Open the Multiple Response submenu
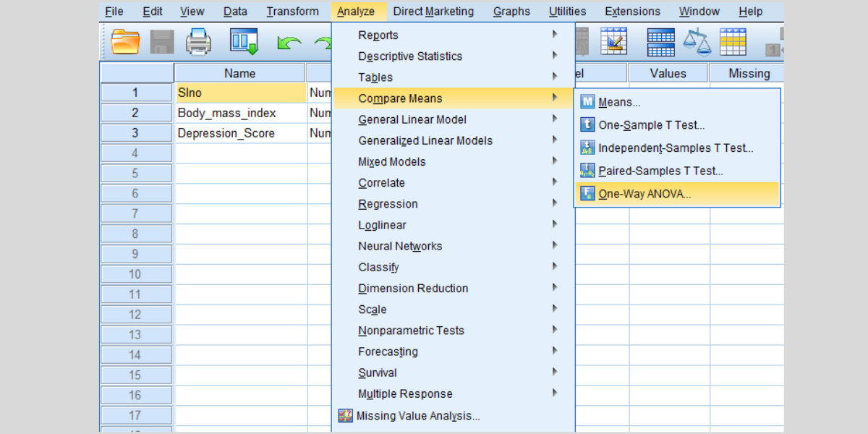The width and height of the screenshot is (868, 434). 454,393
